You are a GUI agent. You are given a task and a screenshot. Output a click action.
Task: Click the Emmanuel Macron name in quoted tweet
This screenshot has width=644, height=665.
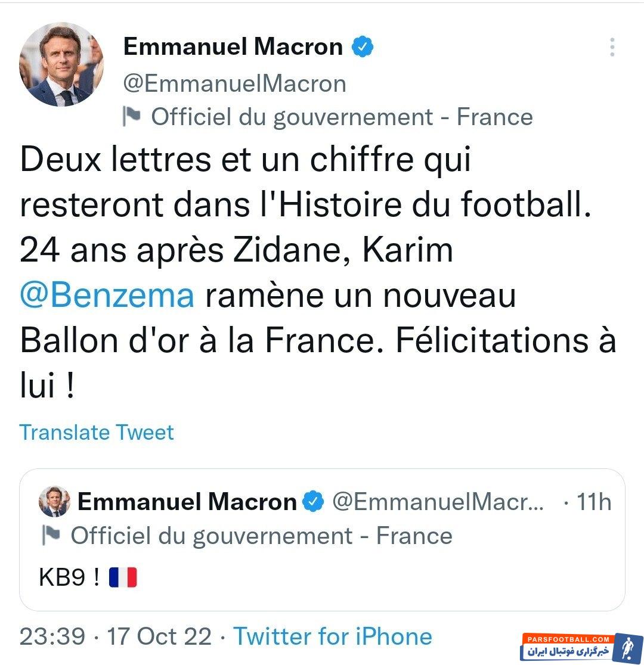187,502
